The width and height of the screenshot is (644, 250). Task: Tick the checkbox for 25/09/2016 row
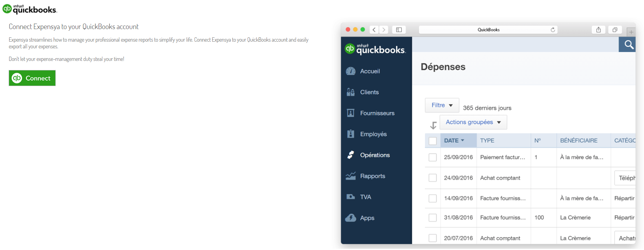(x=433, y=157)
